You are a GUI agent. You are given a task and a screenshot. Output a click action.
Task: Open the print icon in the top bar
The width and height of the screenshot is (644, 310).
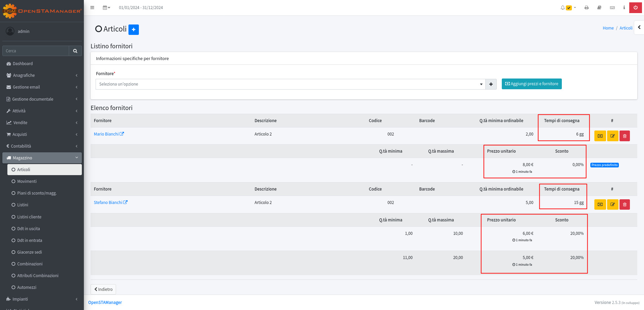click(586, 8)
